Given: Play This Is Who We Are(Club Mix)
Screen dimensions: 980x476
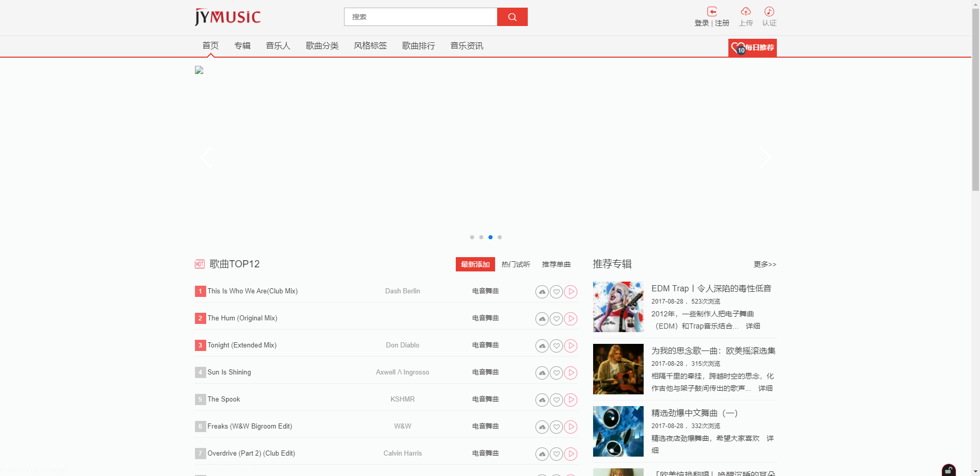Looking at the screenshot, I should [571, 292].
